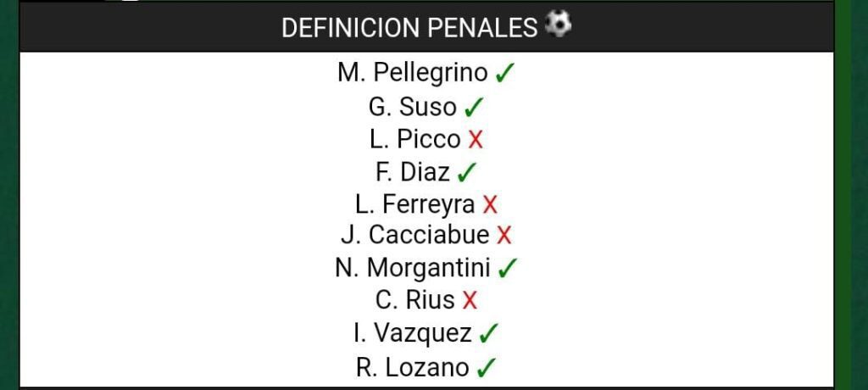868x390 pixels.
Task: Click the green check beside N. Morgantini
Action: 507,269
